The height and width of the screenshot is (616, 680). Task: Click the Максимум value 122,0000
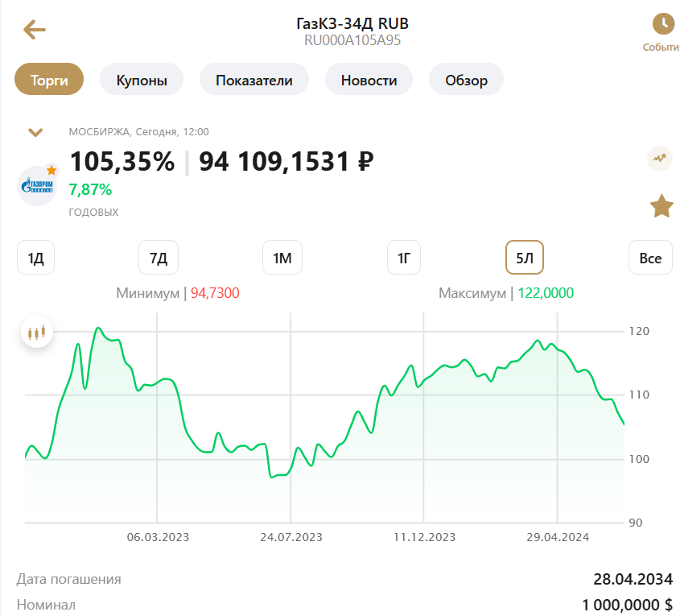[x=546, y=293]
